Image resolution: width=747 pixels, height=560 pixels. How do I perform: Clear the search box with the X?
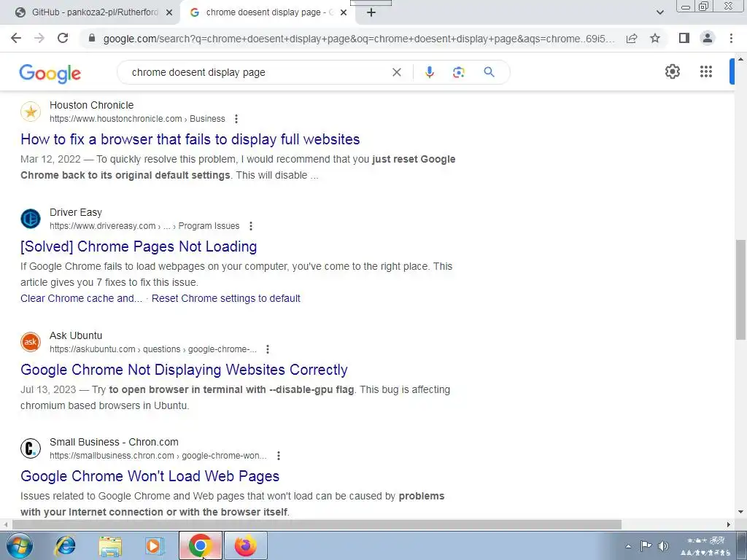point(396,72)
